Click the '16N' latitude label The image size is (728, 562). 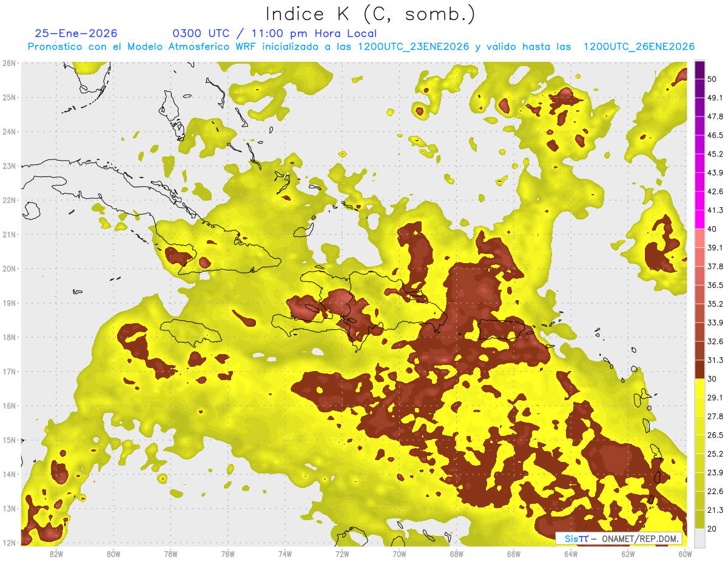point(9,406)
